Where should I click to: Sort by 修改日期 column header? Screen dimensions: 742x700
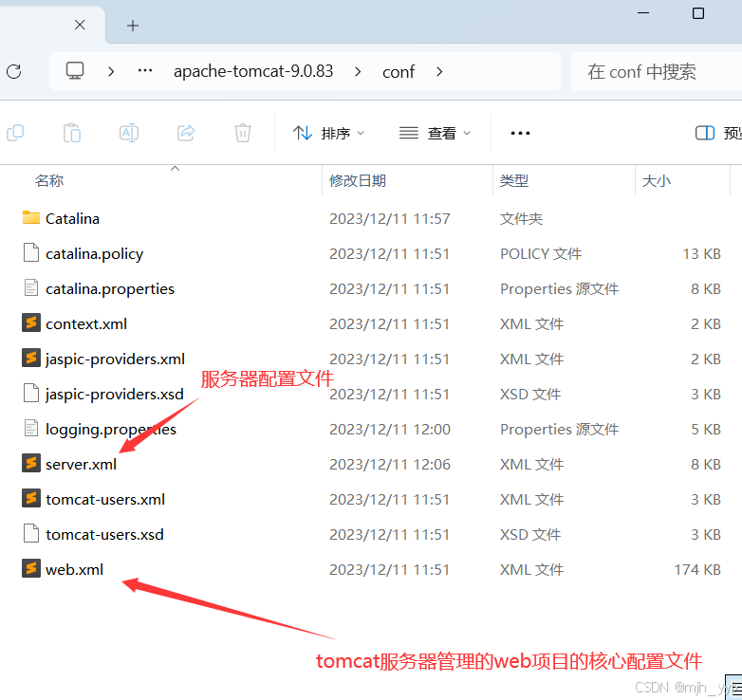click(x=358, y=180)
